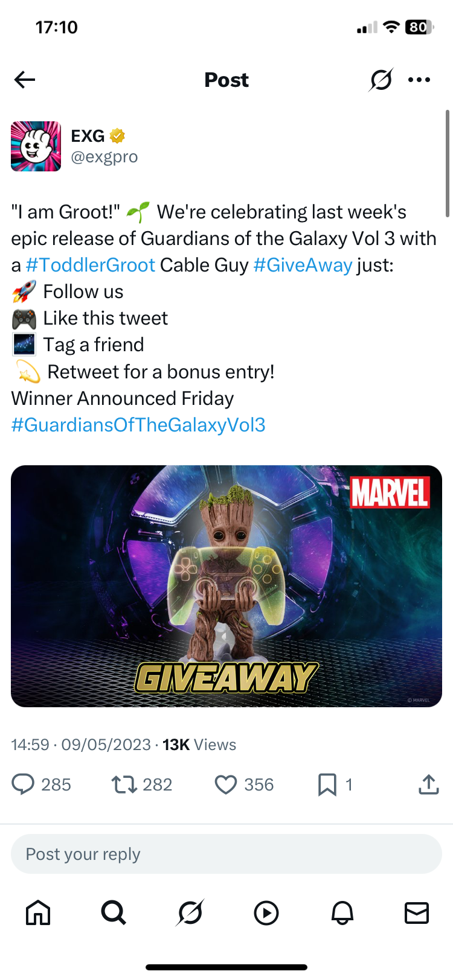This screenshot has height=980, width=453.
Task: Share the post via upload icon
Action: point(429,784)
